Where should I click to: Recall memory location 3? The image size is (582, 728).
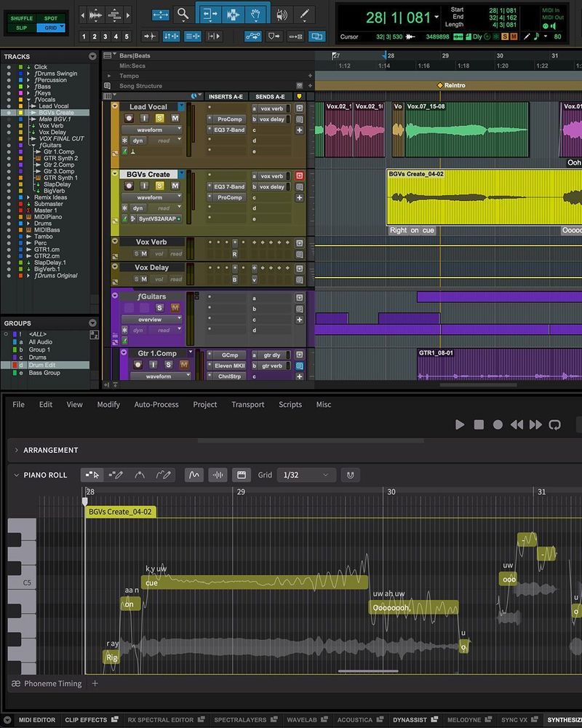point(105,36)
